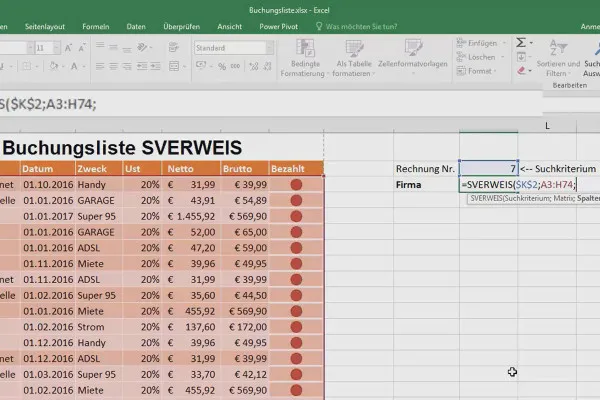Select the column L header
The height and width of the screenshot is (400, 600).
click(x=547, y=126)
